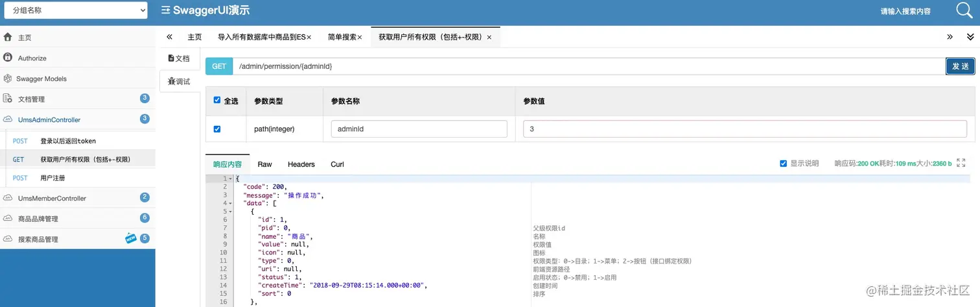
Task: Expand the UmsMemberController group
Action: tap(78, 198)
